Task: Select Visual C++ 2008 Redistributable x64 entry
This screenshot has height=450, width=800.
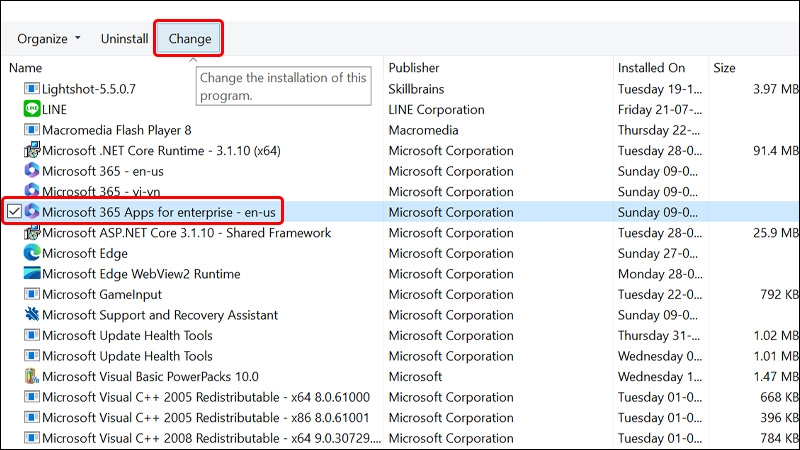Action: coord(211,438)
